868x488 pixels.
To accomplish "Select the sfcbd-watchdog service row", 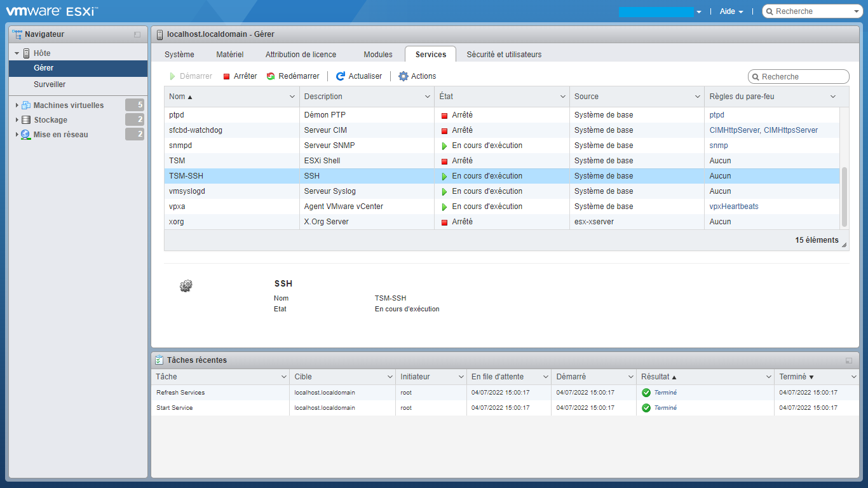I will (502, 130).
